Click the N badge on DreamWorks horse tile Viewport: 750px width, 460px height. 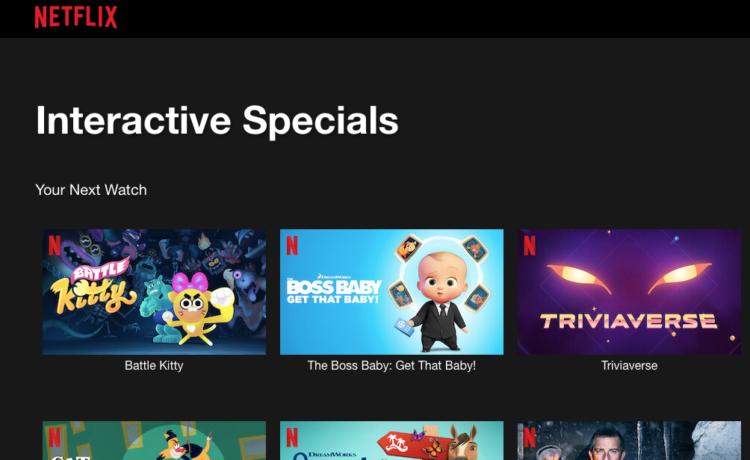coord(292,437)
